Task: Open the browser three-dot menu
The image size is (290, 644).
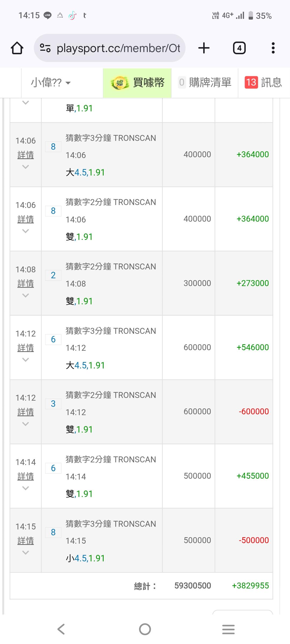Action: point(273,48)
